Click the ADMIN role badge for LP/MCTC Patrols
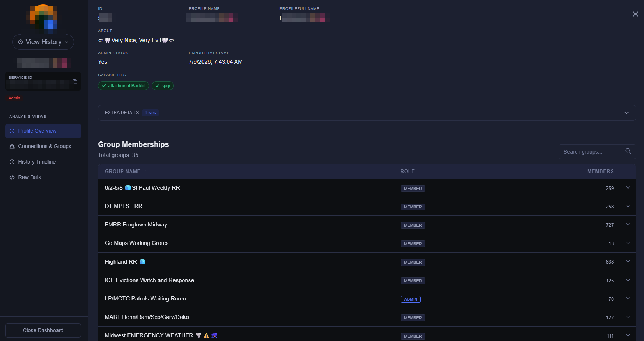 click(x=411, y=299)
